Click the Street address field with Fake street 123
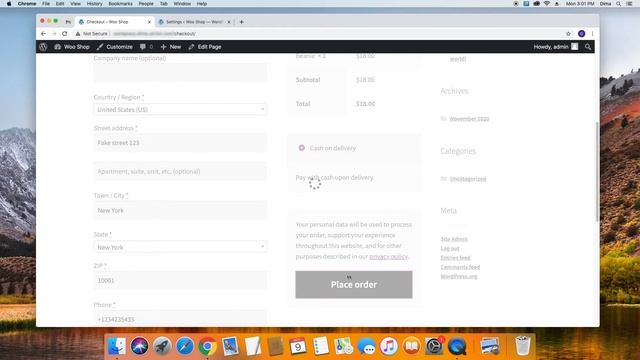 (x=180, y=143)
